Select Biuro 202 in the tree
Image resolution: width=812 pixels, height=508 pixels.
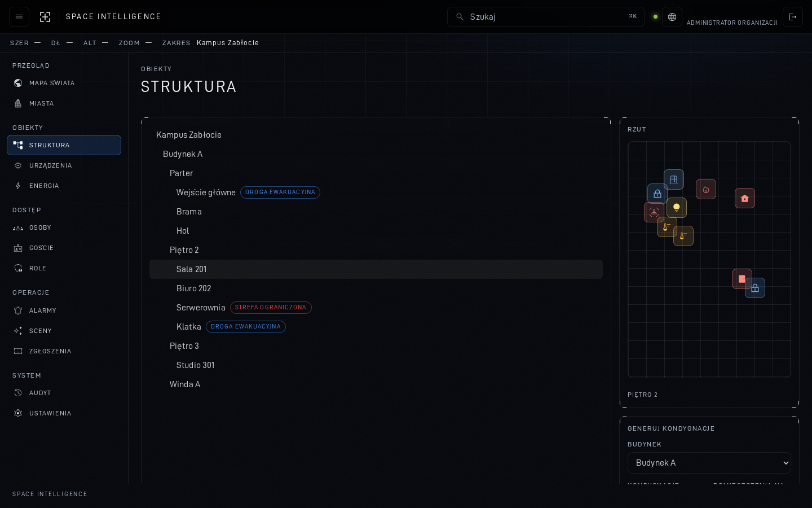click(x=376, y=288)
